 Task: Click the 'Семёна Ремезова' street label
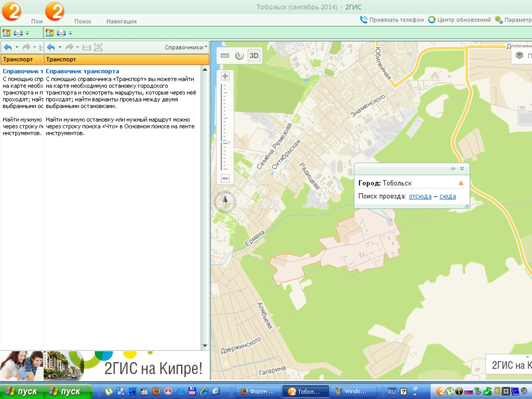(x=274, y=146)
